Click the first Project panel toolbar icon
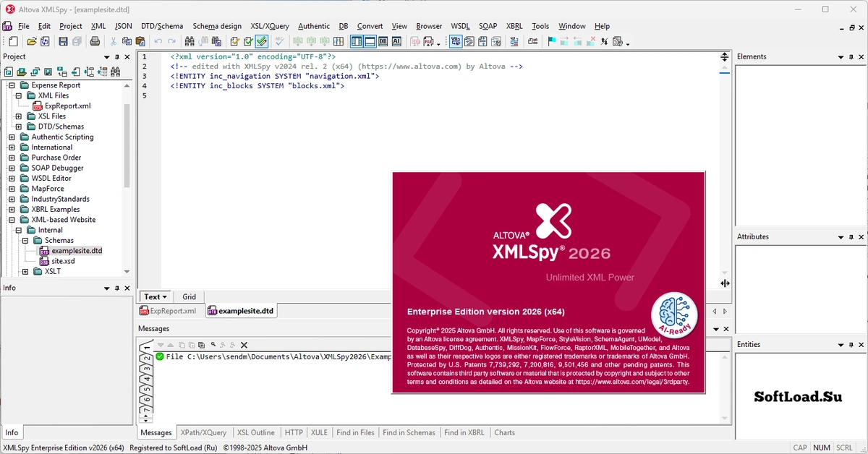 [x=9, y=72]
